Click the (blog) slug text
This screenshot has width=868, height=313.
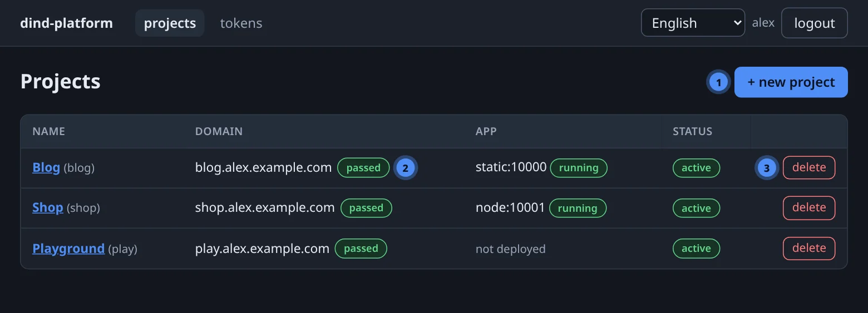[x=79, y=168]
